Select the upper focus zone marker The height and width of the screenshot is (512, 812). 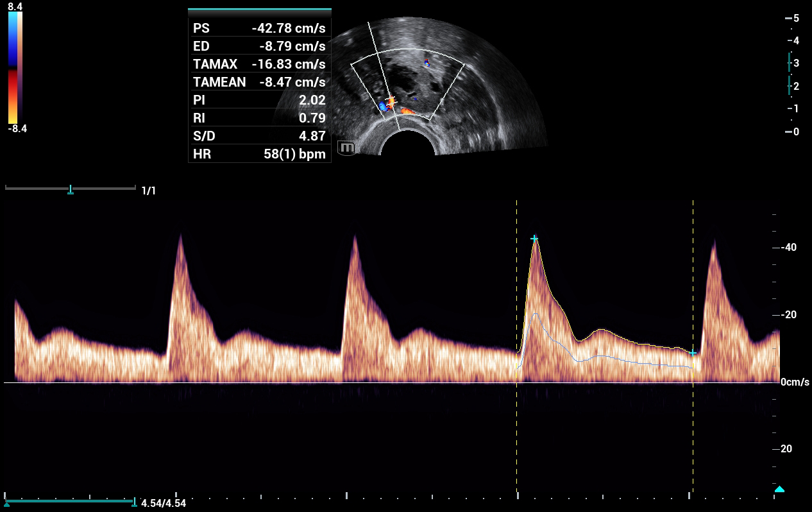point(790,62)
